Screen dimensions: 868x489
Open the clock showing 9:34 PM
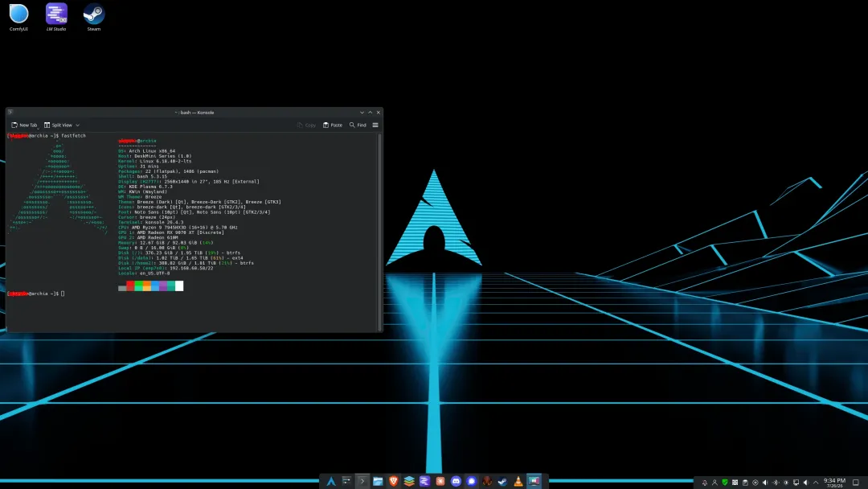[834, 483]
